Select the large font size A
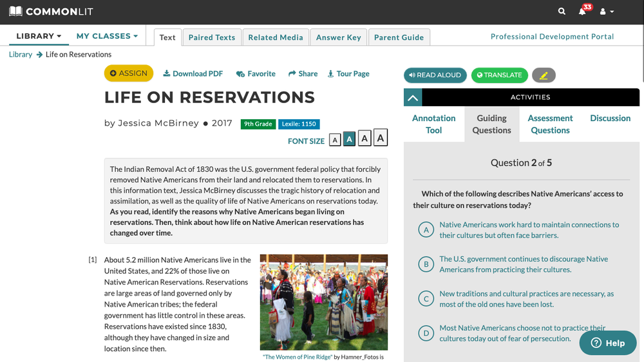The image size is (644, 362). pyautogui.click(x=365, y=138)
